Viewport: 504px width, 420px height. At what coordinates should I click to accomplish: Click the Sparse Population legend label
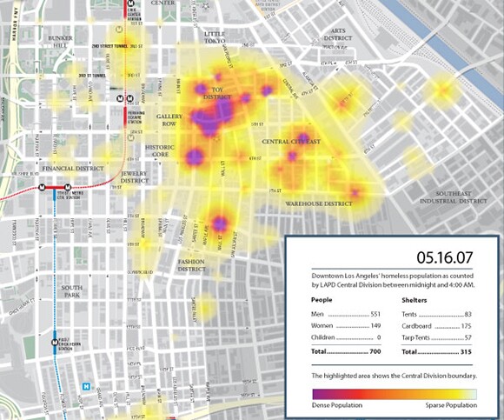[x=451, y=405]
